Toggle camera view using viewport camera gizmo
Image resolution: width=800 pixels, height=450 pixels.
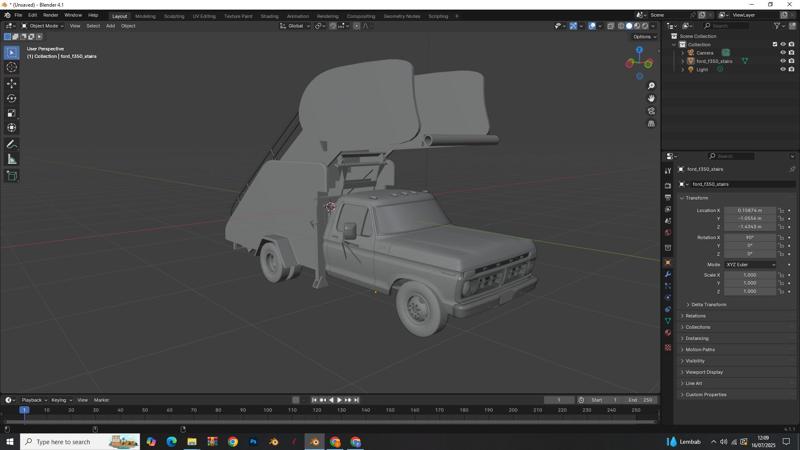click(651, 111)
